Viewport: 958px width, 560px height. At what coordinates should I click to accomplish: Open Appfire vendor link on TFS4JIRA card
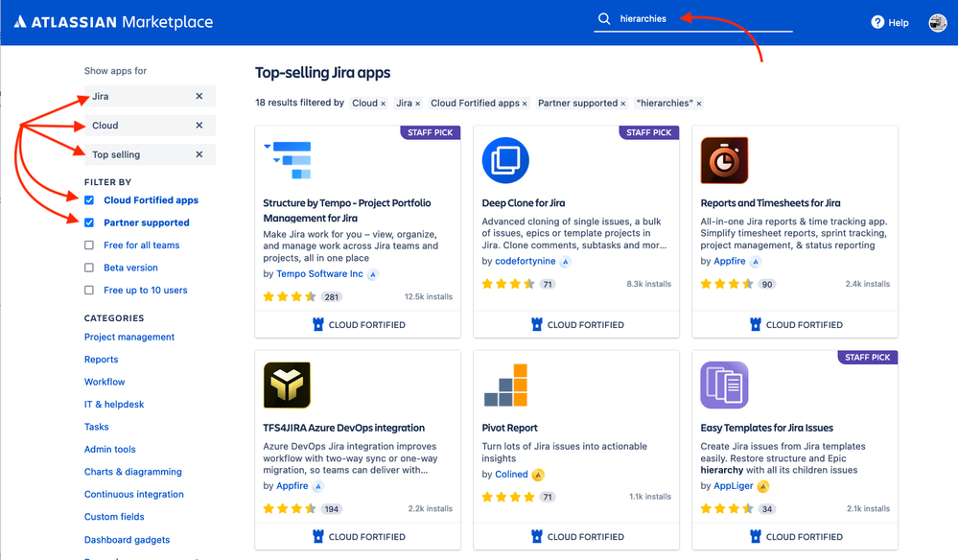tap(292, 486)
